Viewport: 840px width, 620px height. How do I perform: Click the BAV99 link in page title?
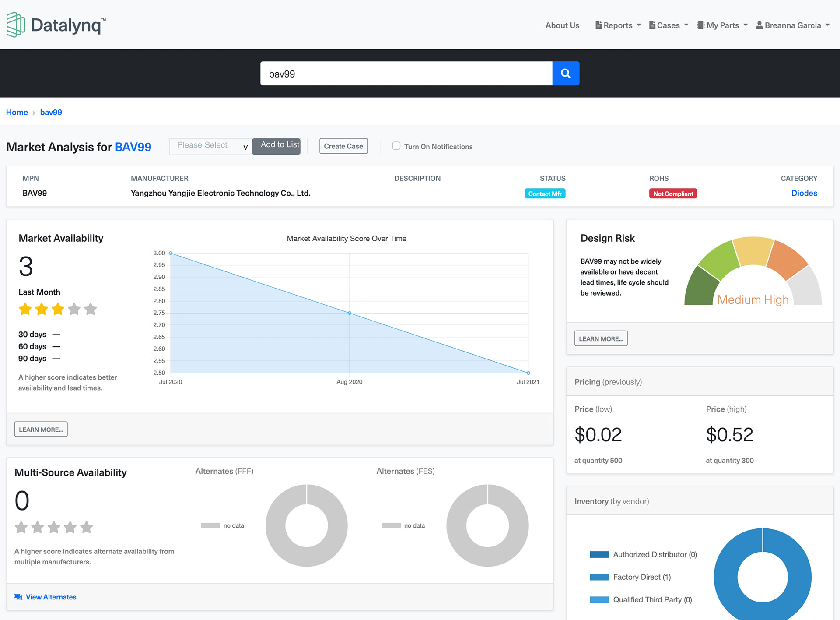(133, 147)
